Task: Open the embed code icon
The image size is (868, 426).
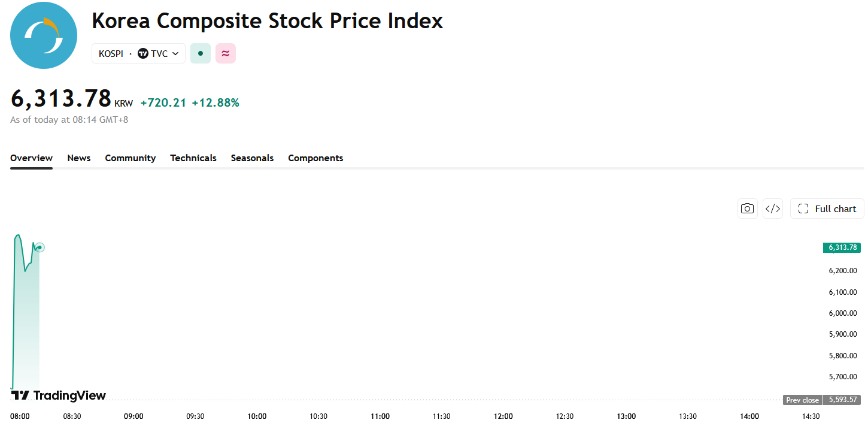Action: tap(773, 209)
